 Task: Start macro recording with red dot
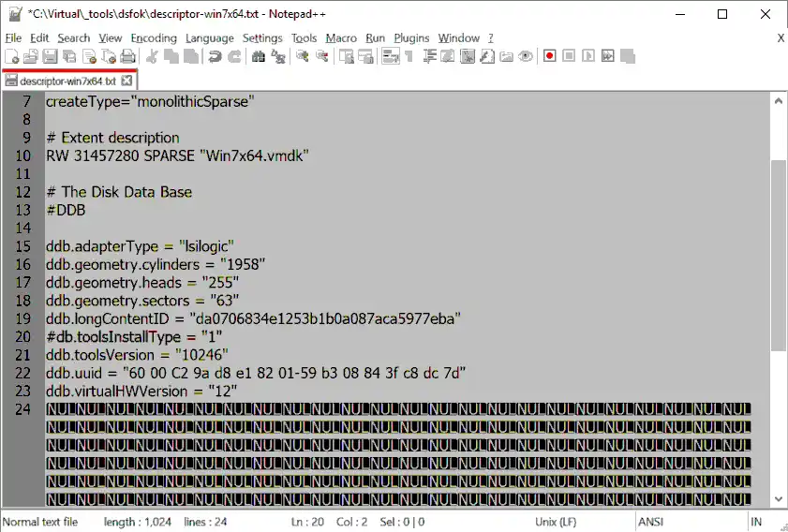click(x=550, y=56)
